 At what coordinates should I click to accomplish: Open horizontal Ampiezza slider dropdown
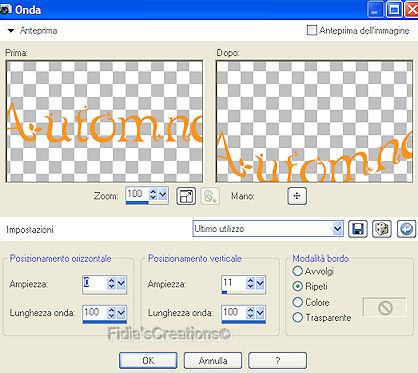point(121,283)
